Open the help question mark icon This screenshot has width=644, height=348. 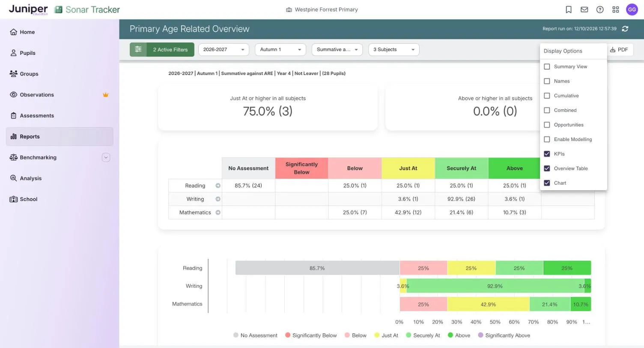coord(600,9)
